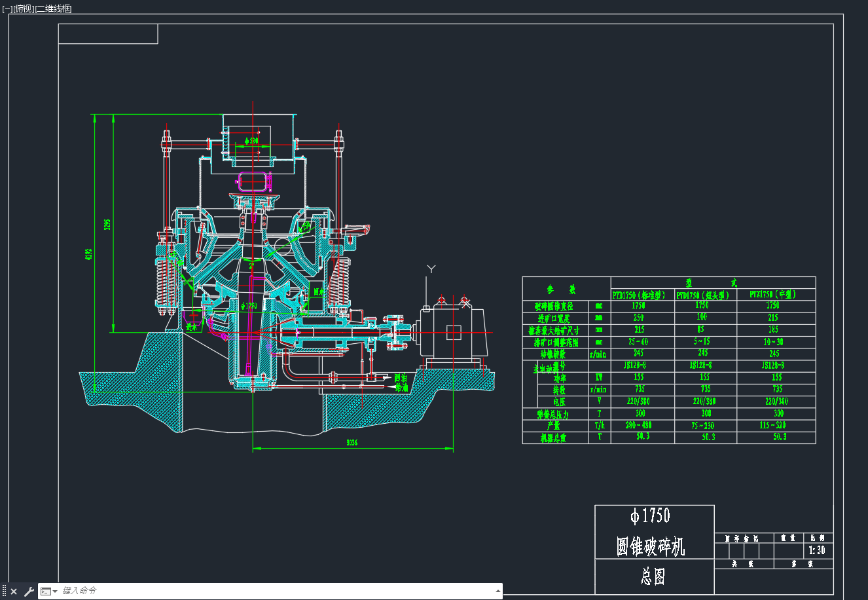Select the 进矿口宽度 row label
Image resolution: width=868 pixels, height=600 pixels.
[x=554, y=318]
